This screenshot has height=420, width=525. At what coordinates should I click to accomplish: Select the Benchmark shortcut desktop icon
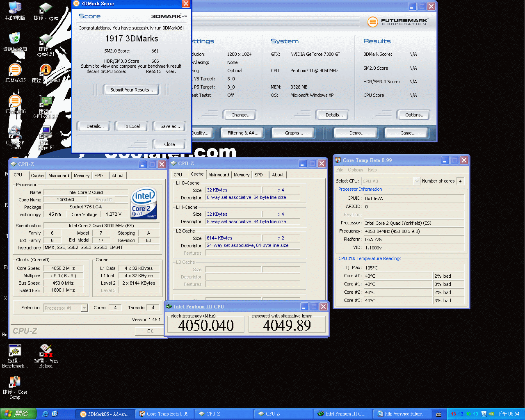[x=15, y=356]
